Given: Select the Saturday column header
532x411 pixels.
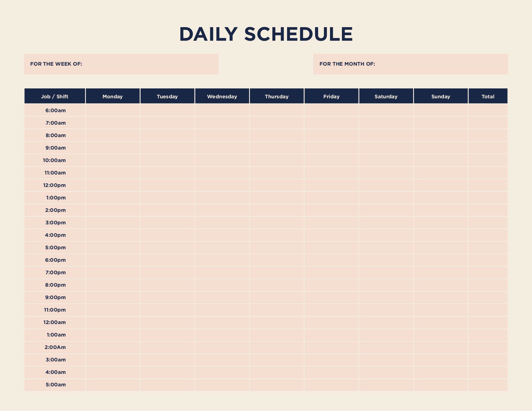Looking at the screenshot, I should tap(386, 96).
